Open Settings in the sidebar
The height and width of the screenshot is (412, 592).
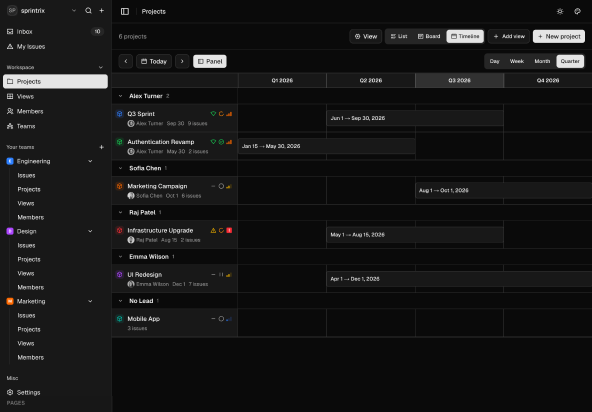55,392
